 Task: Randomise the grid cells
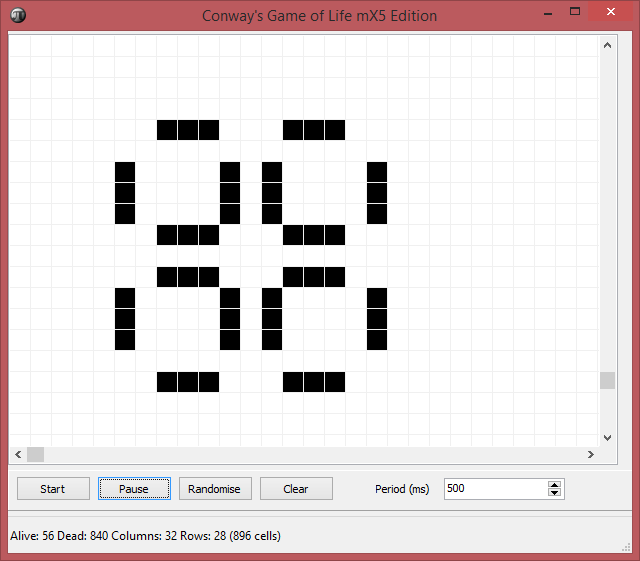click(215, 489)
